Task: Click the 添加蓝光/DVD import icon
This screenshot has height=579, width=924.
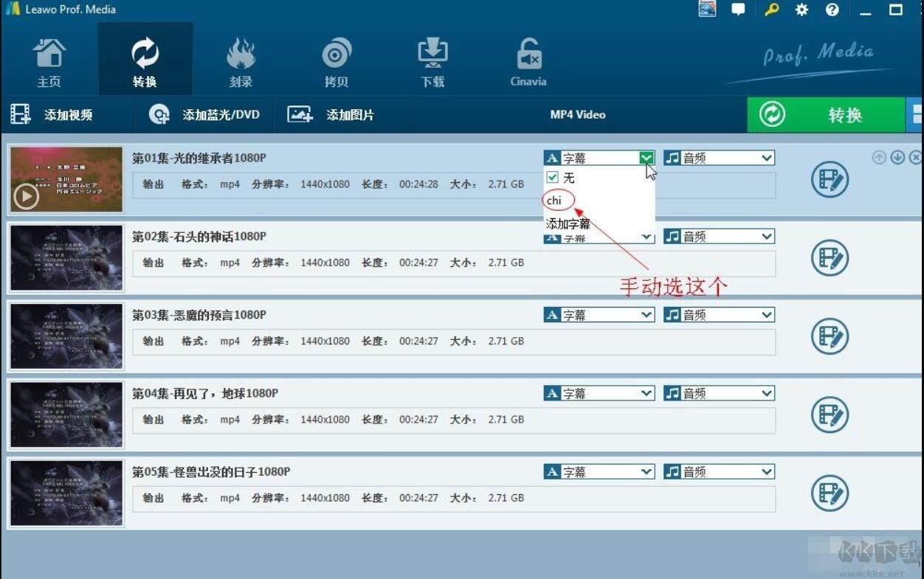Action: (159, 114)
